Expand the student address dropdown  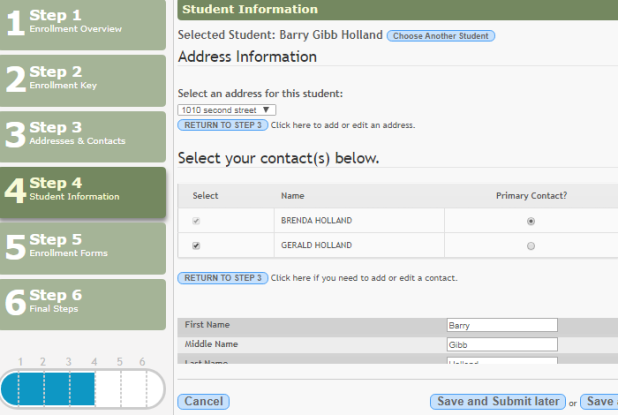point(226,109)
